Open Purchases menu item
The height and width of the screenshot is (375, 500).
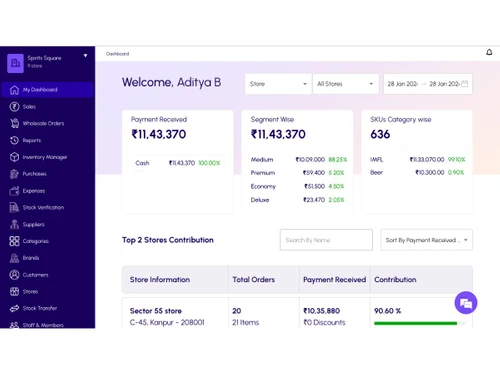pyautogui.click(x=47, y=174)
